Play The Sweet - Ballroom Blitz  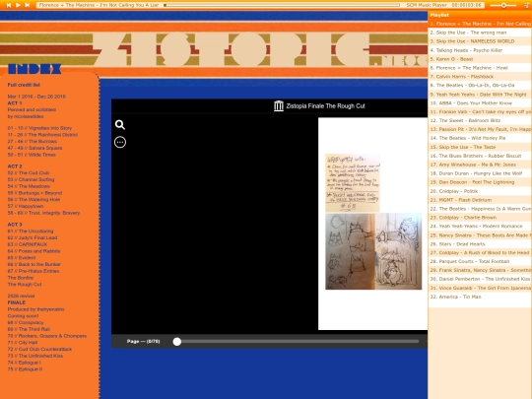point(480,120)
